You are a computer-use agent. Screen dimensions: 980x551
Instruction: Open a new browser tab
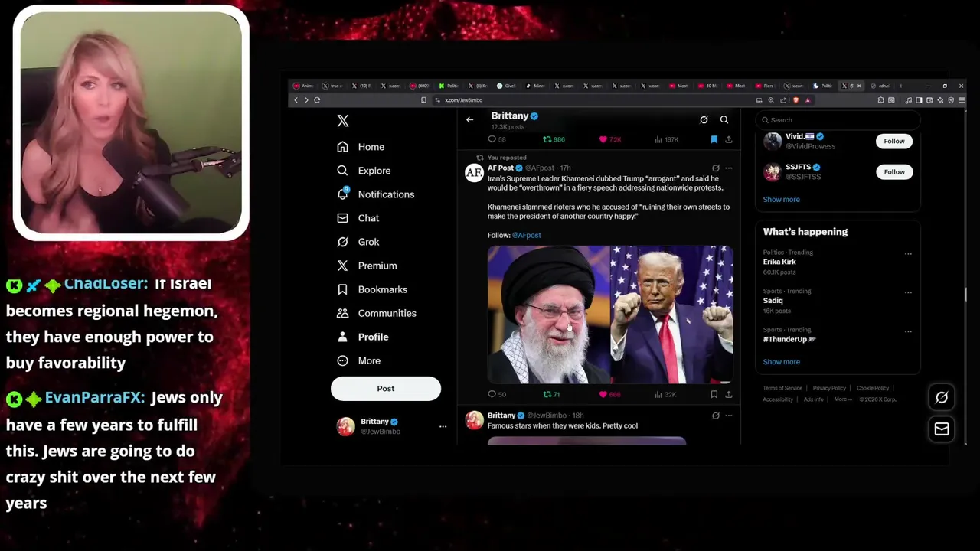coord(901,86)
